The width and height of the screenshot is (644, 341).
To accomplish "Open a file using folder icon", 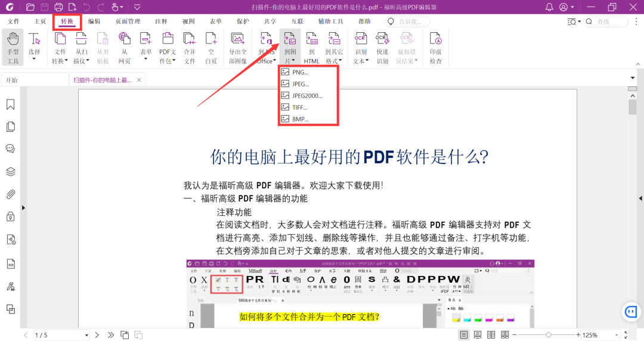I will pos(30,7).
